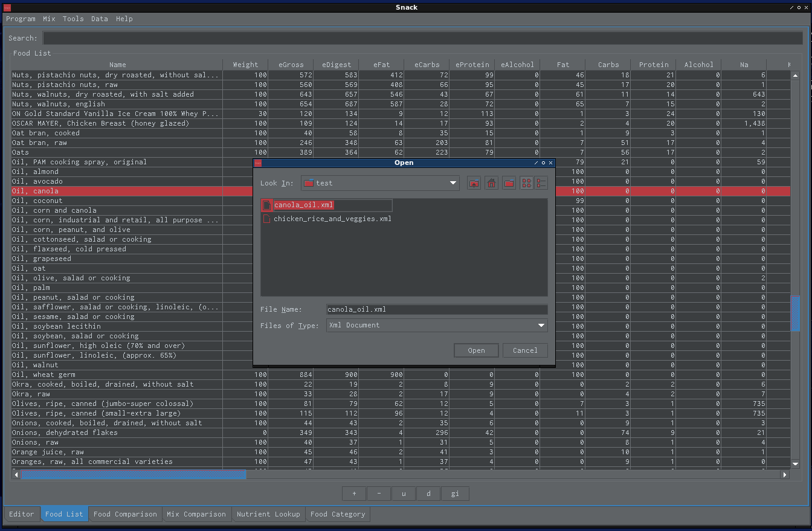The width and height of the screenshot is (812, 531).
Task: Click the + button below food list
Action: pos(354,494)
